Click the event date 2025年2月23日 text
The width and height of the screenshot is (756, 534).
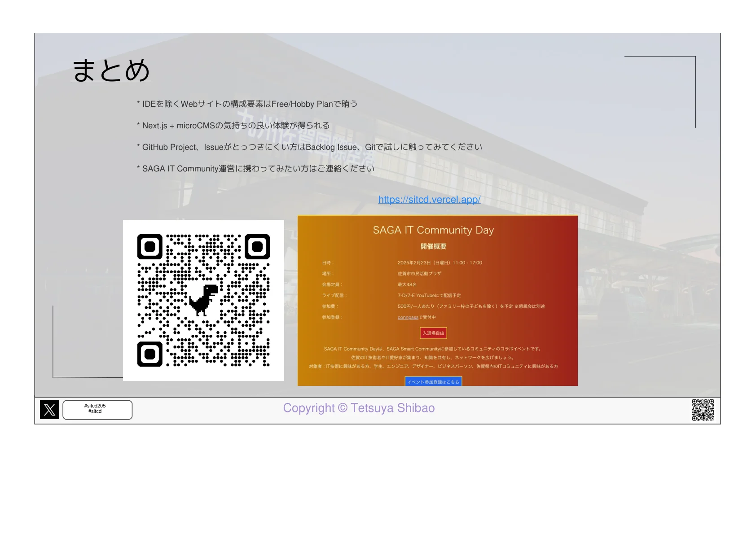pyautogui.click(x=440, y=263)
